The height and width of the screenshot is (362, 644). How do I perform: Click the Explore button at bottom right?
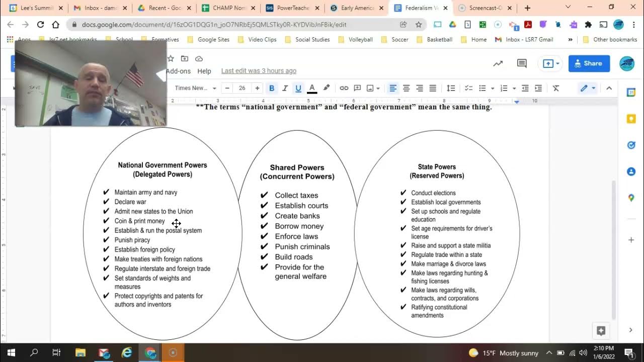601,330
